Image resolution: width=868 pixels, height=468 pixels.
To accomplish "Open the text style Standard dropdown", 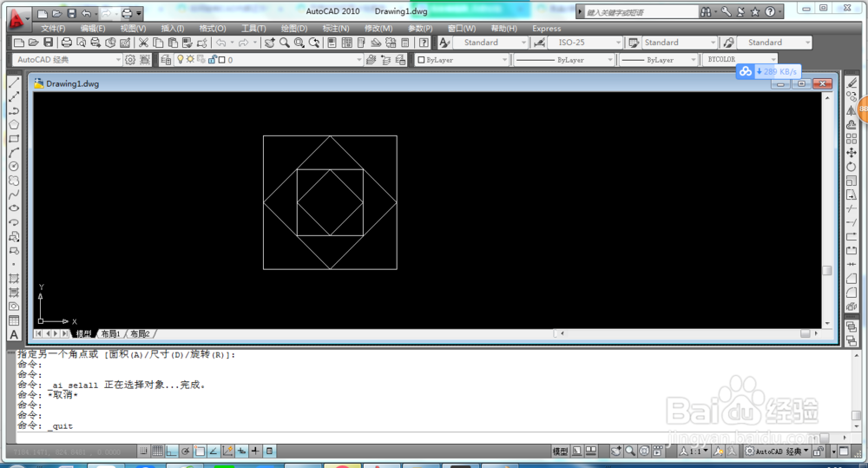I will tap(490, 43).
